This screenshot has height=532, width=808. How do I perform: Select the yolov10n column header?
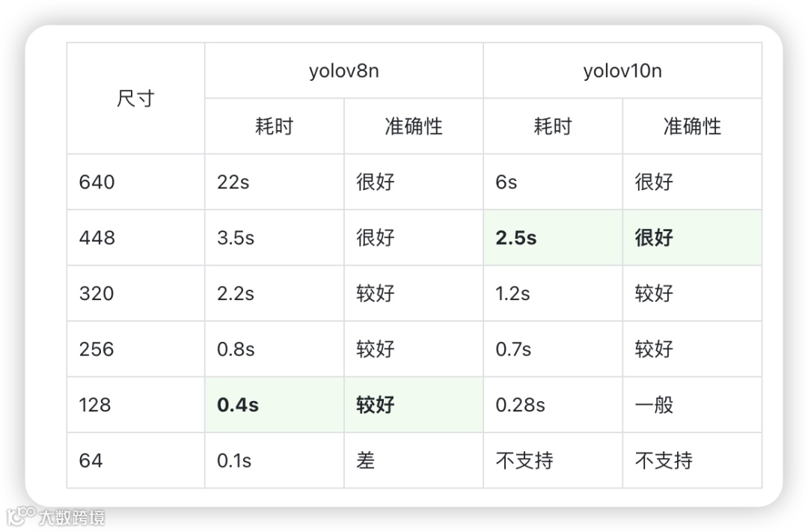pyautogui.click(x=622, y=70)
